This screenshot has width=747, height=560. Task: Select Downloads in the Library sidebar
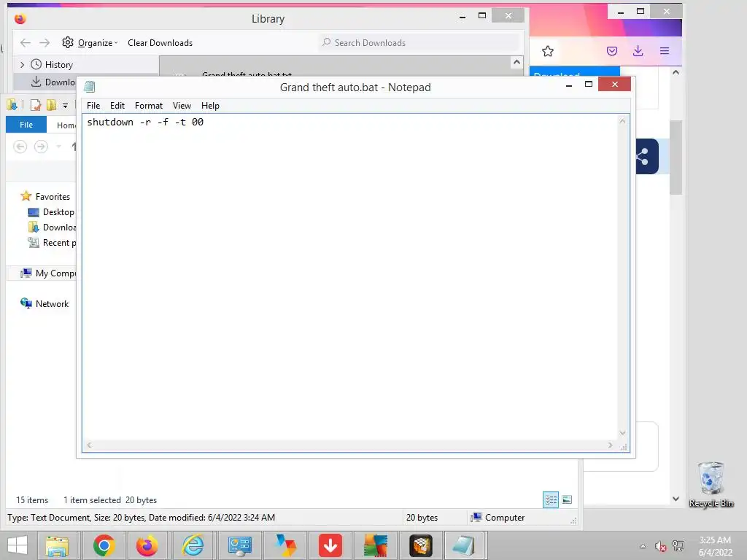coord(53,82)
